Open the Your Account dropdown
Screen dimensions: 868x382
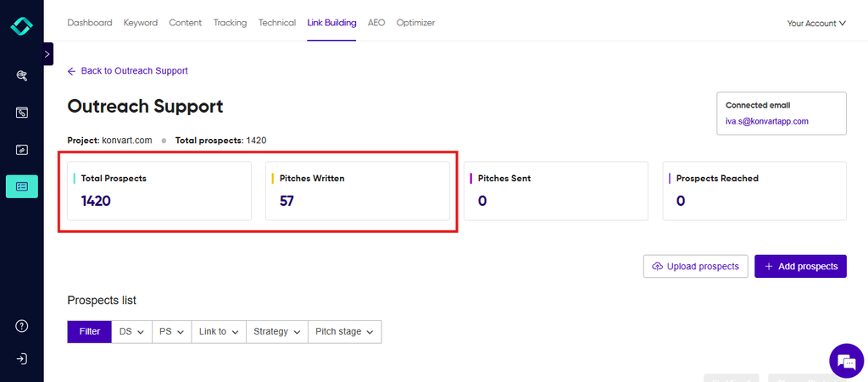tap(816, 23)
